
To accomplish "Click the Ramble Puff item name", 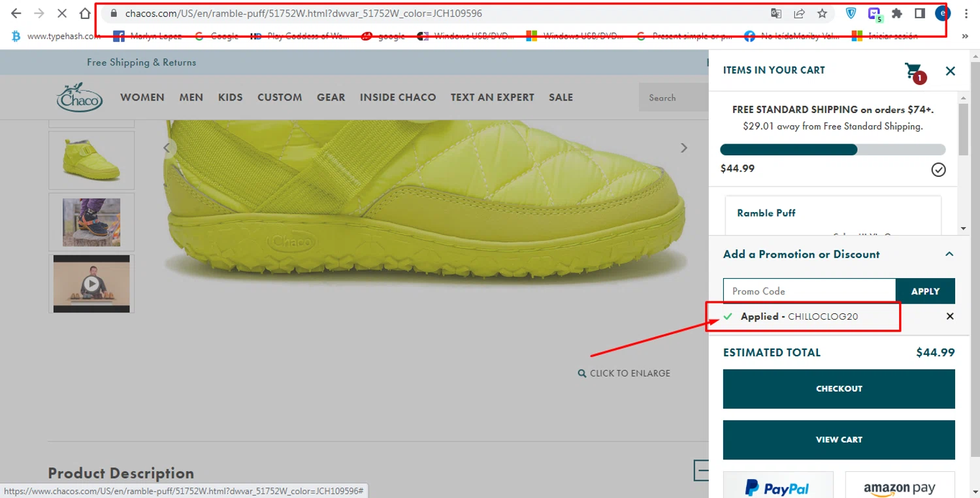I will [x=766, y=213].
